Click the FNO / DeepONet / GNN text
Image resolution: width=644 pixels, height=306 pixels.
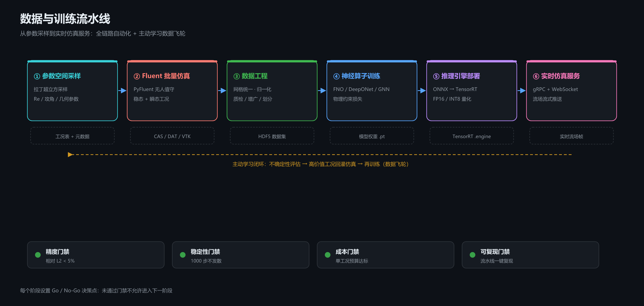point(361,89)
